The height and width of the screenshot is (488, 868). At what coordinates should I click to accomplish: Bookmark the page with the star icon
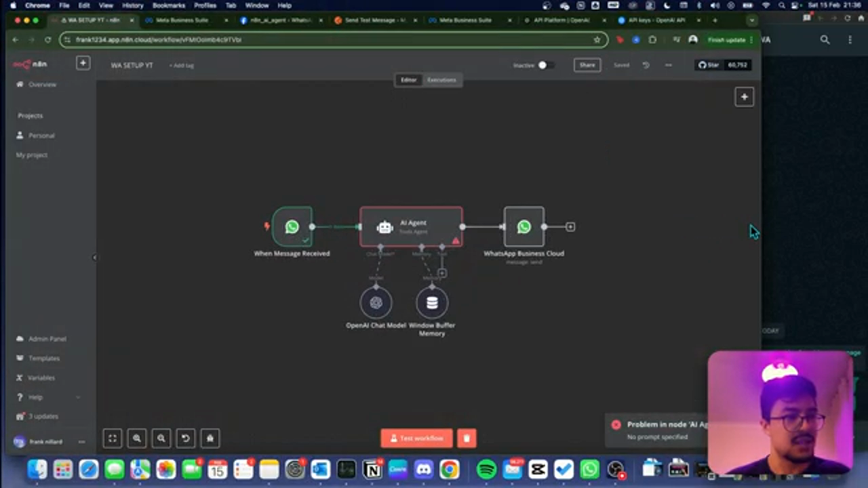click(x=597, y=40)
